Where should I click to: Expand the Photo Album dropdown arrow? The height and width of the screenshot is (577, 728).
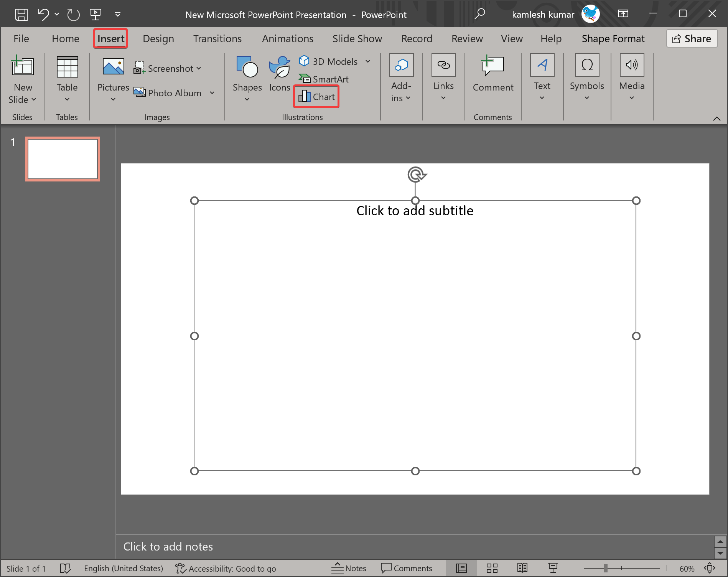tap(212, 93)
